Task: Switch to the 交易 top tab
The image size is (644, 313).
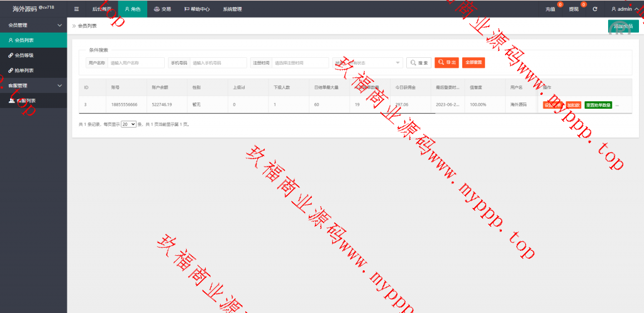Action: 162,9
